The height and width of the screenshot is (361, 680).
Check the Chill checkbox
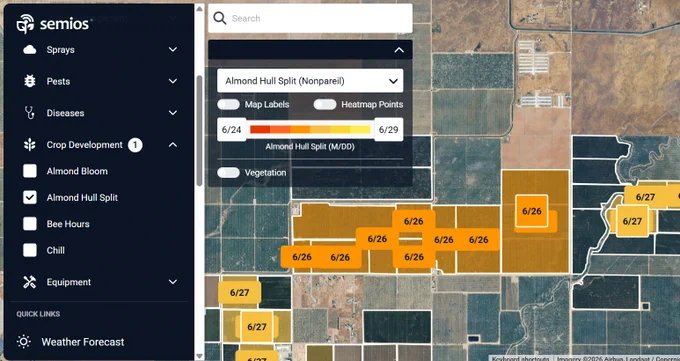(x=30, y=250)
